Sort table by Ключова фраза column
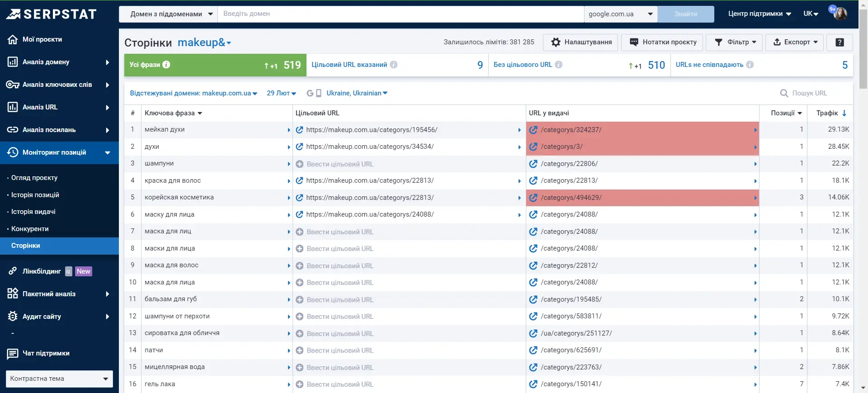The height and width of the screenshot is (393, 868). (x=173, y=113)
